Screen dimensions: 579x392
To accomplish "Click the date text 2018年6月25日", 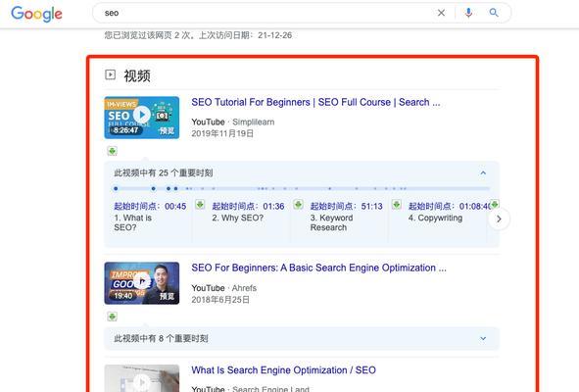I will (x=220, y=300).
